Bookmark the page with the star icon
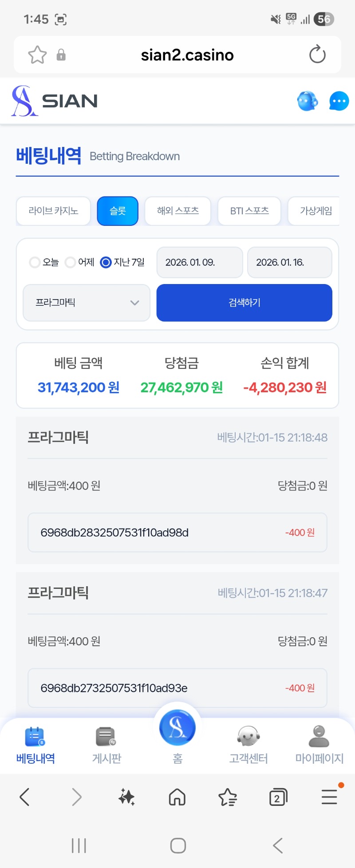Screen dimensions: 355x868 37,55
